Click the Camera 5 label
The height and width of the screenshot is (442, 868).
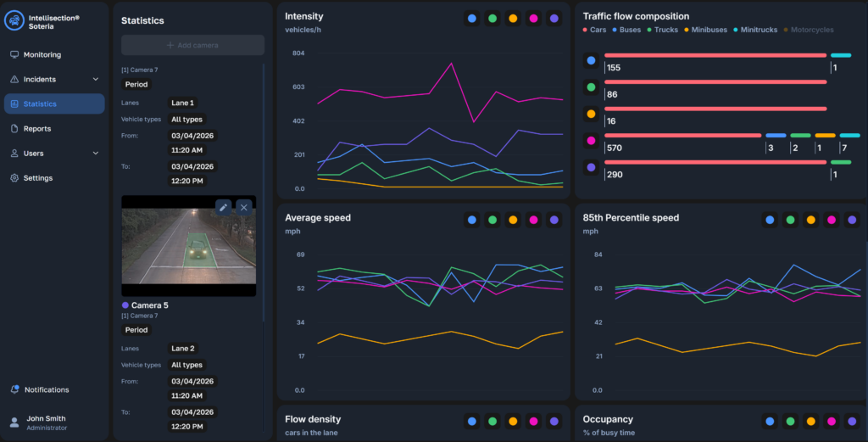[x=149, y=305]
